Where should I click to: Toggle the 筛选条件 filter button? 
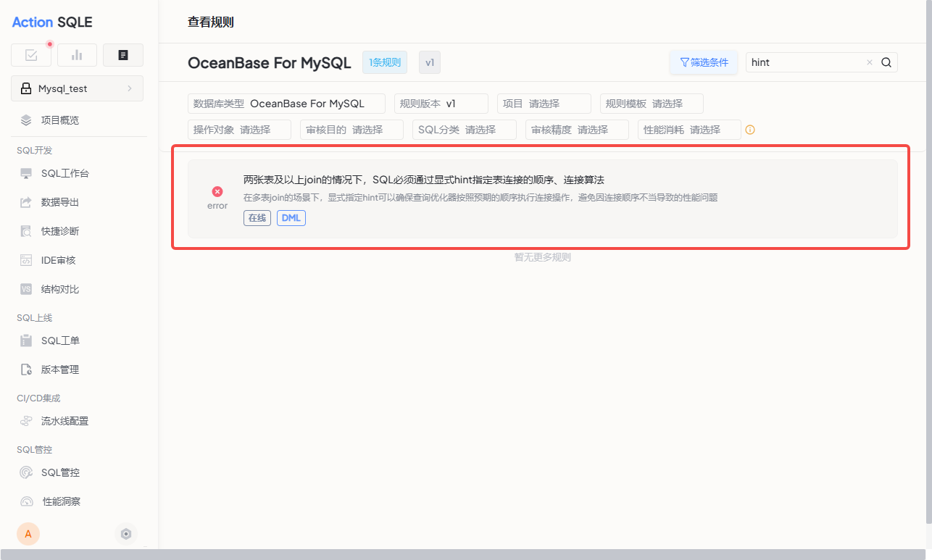click(x=704, y=62)
